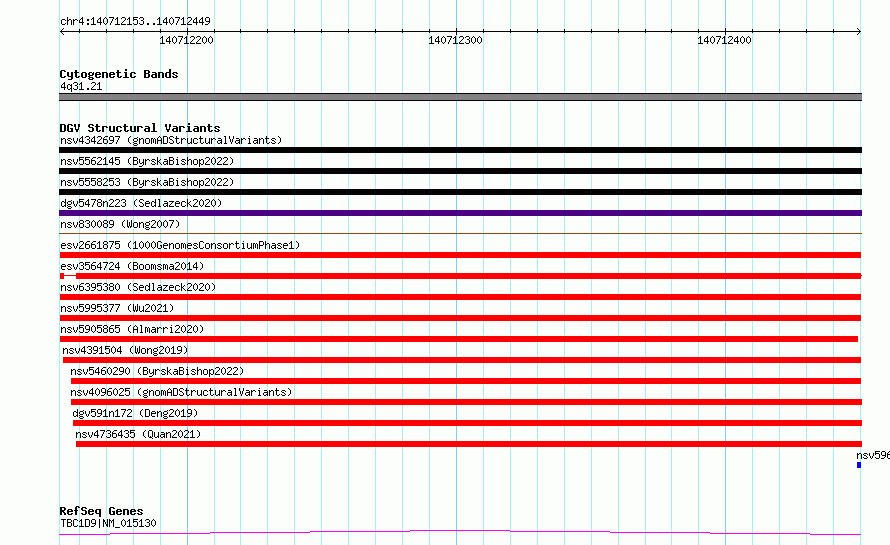Open the dgv591n172 Deng2019 label
This screenshot has width=890, height=545.
[135, 413]
